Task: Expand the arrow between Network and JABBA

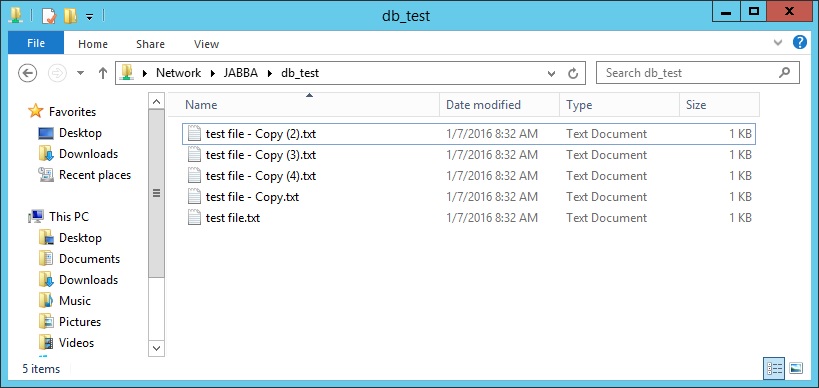Action: pos(212,73)
